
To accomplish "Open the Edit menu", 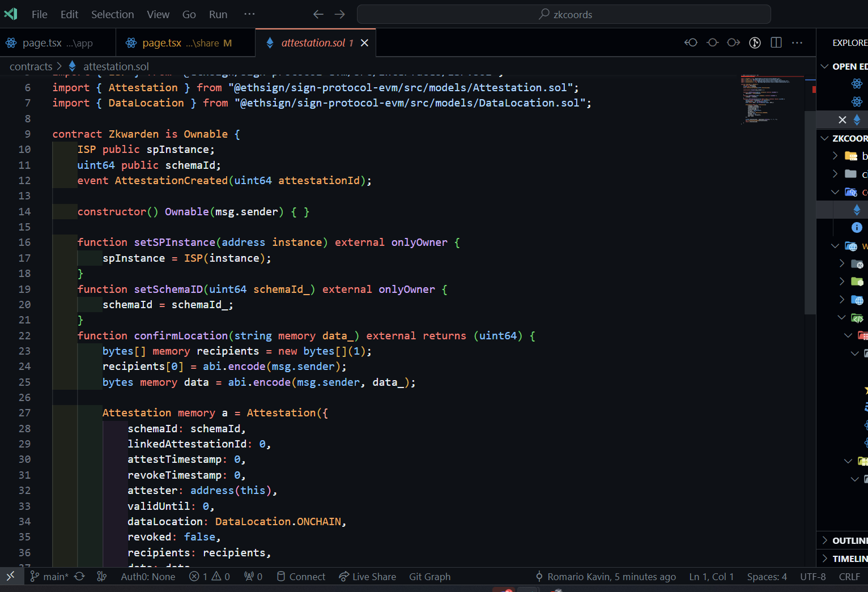I will 69,15.
